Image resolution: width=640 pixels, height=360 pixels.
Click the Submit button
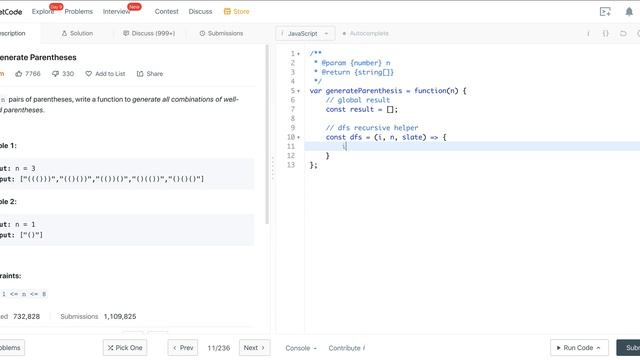[628, 348]
